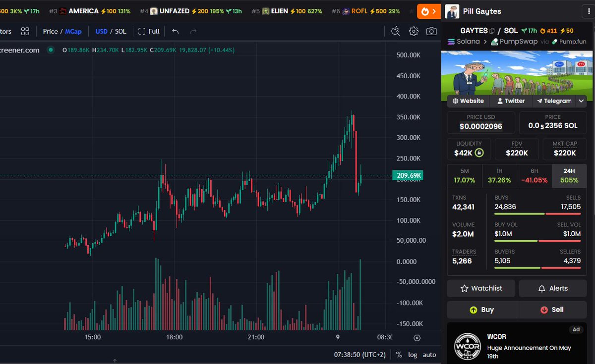
Task: Open the token Website link
Action: 468,101
